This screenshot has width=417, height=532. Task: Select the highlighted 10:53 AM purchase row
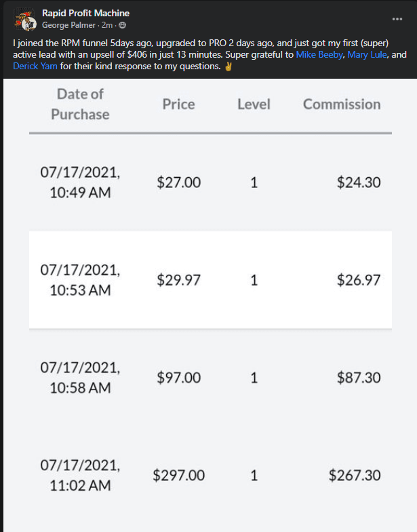tap(210, 280)
